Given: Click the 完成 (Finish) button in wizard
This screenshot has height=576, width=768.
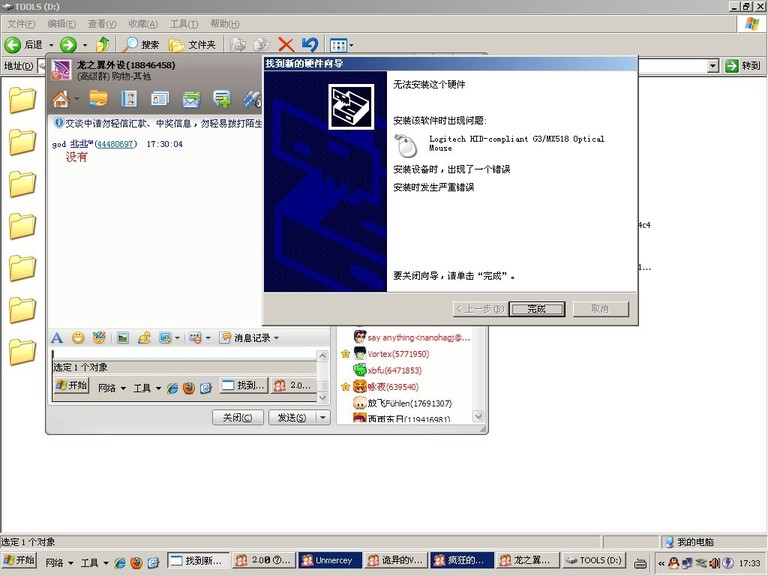Looking at the screenshot, I should point(537,309).
